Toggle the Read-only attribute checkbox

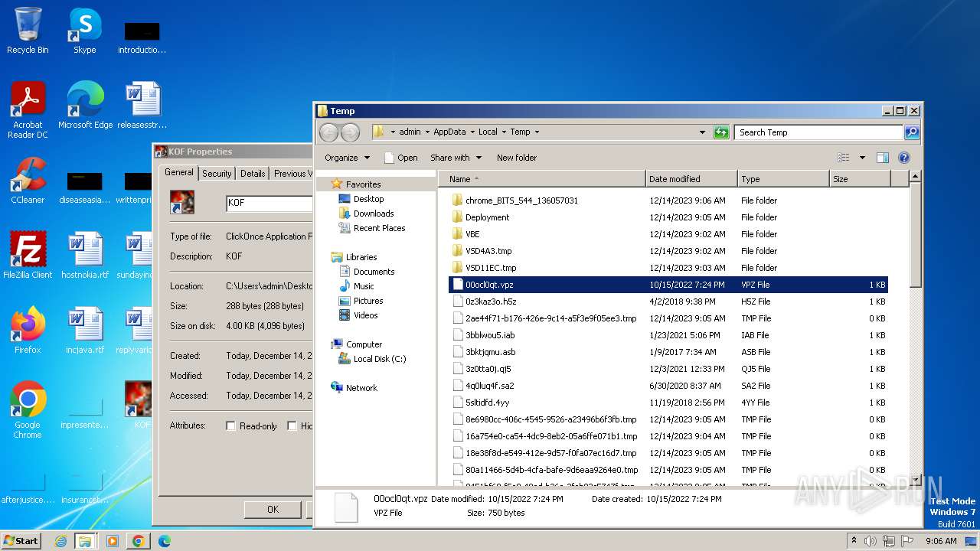(230, 426)
